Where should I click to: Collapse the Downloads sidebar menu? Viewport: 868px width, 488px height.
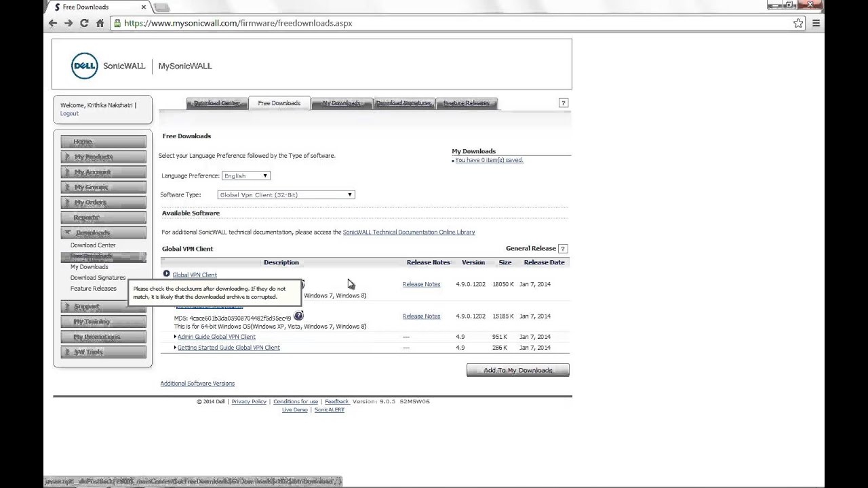[103, 232]
